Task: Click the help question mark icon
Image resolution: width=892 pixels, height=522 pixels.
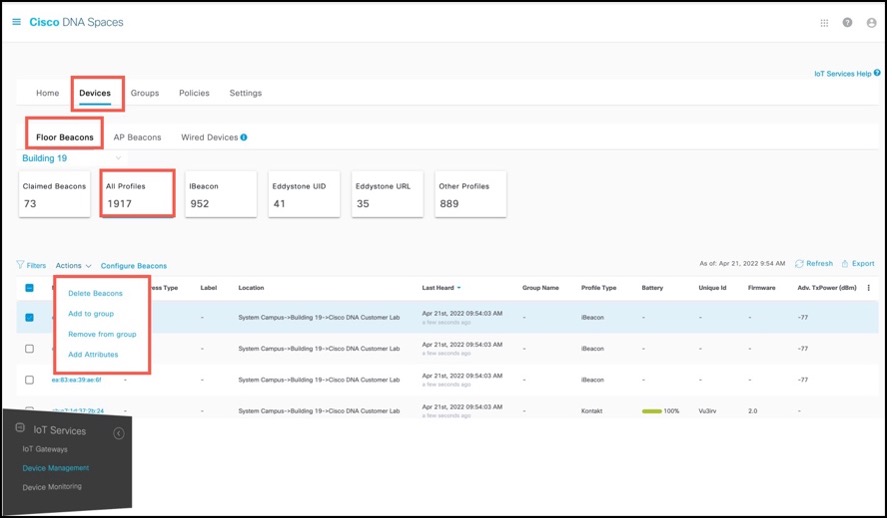Action: click(x=847, y=23)
